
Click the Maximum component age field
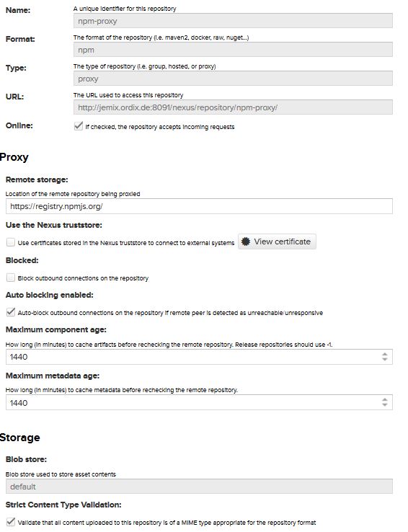[199, 357]
